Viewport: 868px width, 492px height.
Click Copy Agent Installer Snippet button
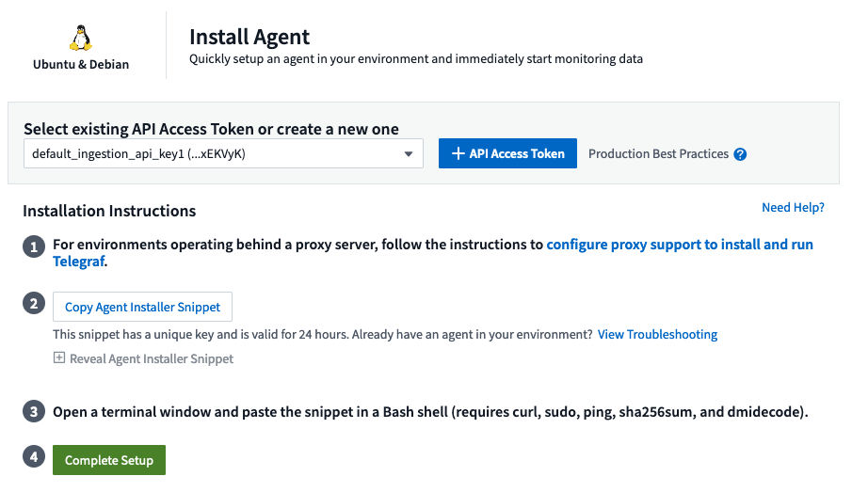(142, 307)
